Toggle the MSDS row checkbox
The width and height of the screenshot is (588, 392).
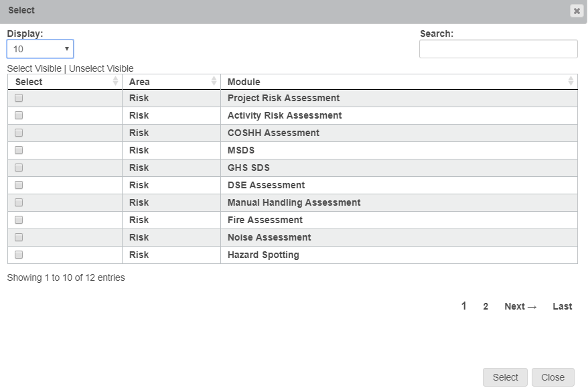click(19, 150)
